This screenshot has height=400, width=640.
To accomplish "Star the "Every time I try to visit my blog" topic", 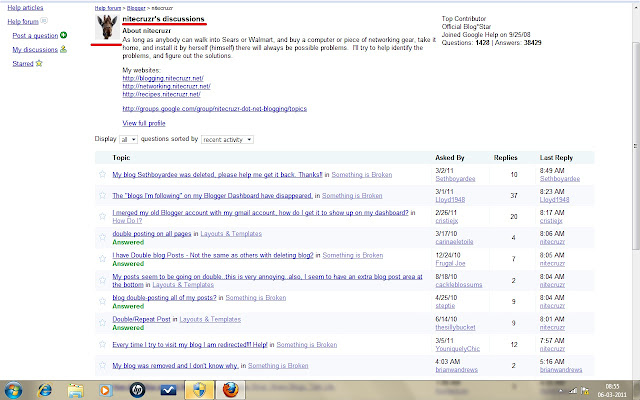I will tap(102, 344).
